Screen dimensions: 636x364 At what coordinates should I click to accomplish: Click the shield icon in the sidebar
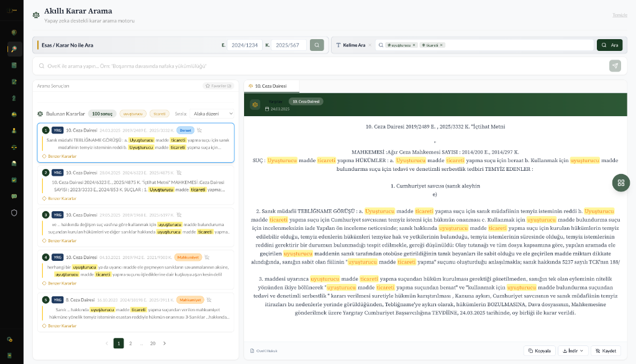[x=14, y=212]
